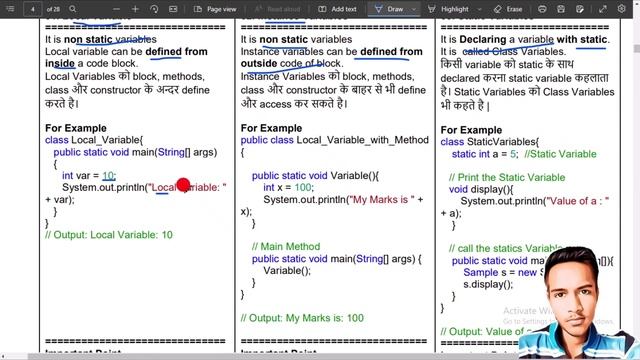This screenshot has width=640, height=360.
Task: Click the text "// Output: My Marks is: 100"
Action: (x=302, y=318)
